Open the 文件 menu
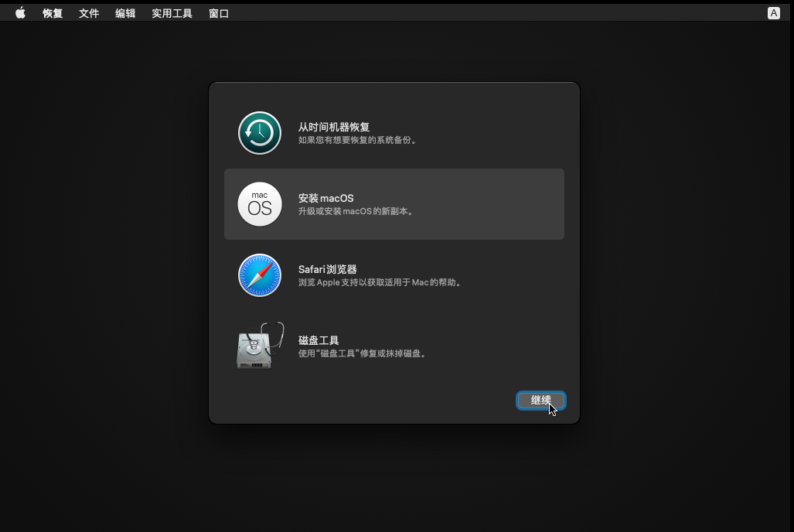This screenshot has width=794, height=532. [x=89, y=14]
